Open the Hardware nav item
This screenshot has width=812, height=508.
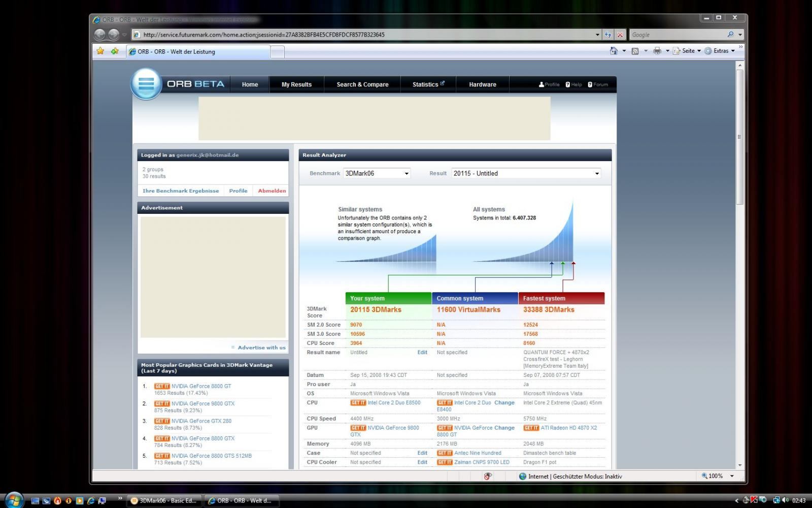[482, 84]
